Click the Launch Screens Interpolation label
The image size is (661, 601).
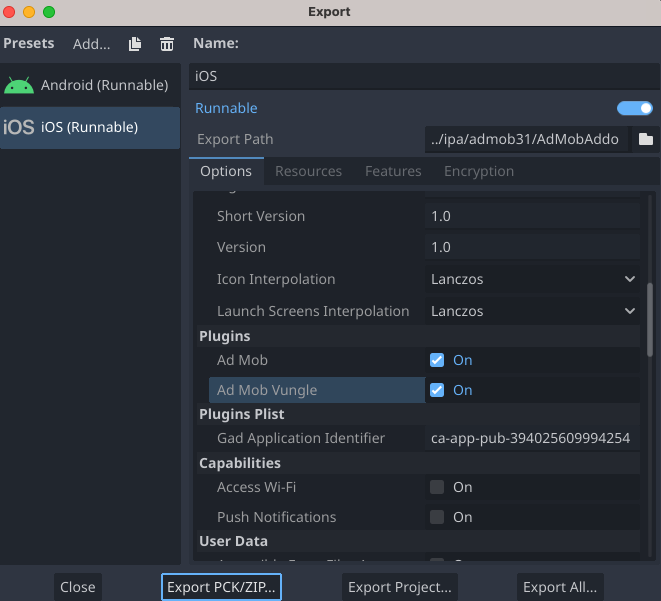pos(313,311)
